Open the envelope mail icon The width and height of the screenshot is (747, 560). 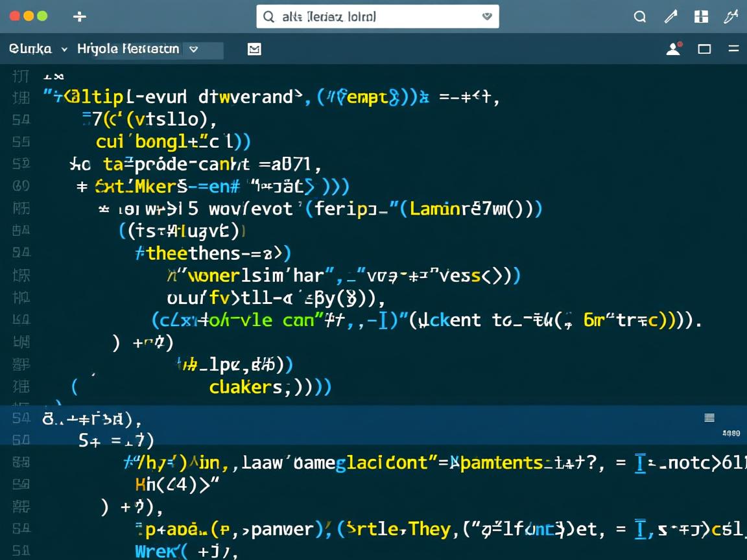pyautogui.click(x=254, y=49)
